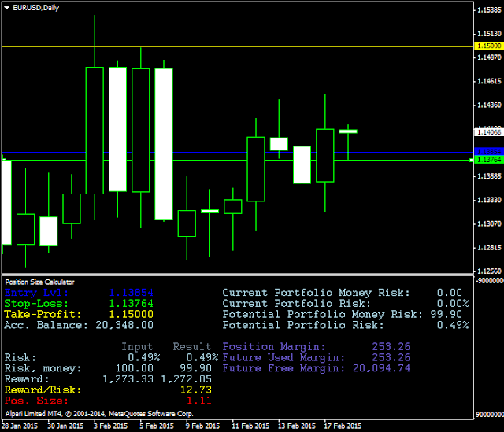Click the Result column header

pyautogui.click(x=192, y=346)
